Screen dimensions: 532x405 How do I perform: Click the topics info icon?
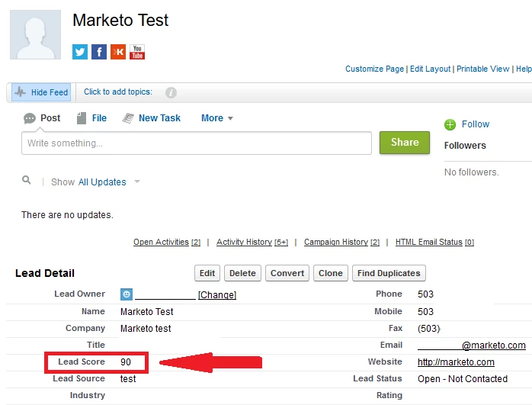tap(171, 92)
